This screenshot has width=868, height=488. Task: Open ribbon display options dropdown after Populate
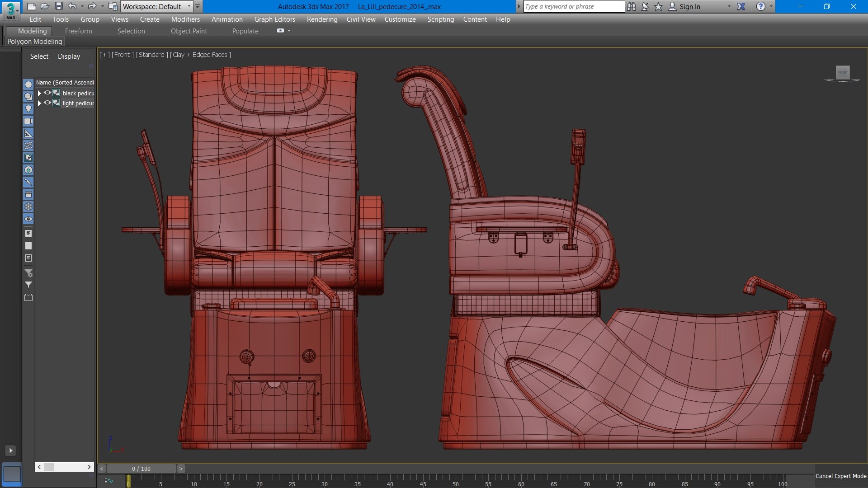tap(289, 31)
